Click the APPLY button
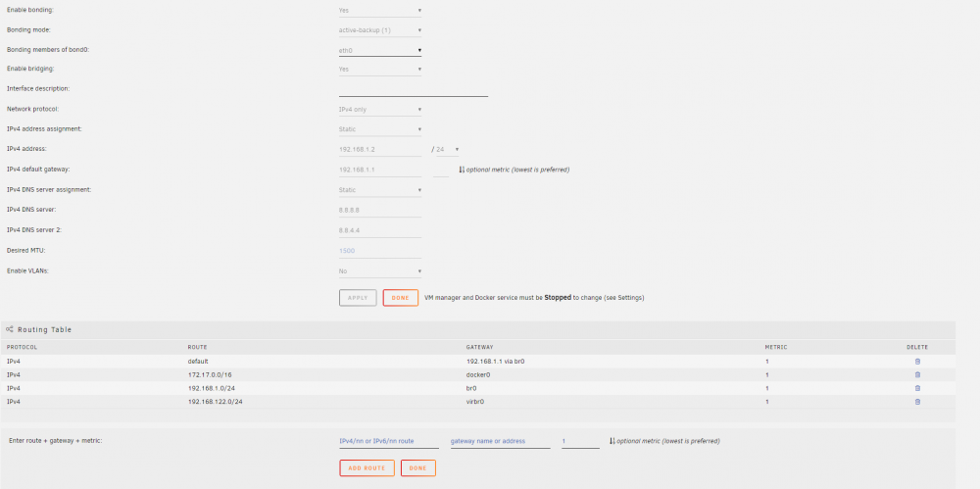 coord(358,298)
